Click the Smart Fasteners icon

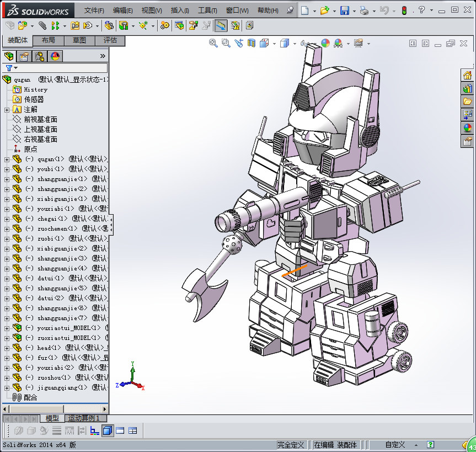75,25
